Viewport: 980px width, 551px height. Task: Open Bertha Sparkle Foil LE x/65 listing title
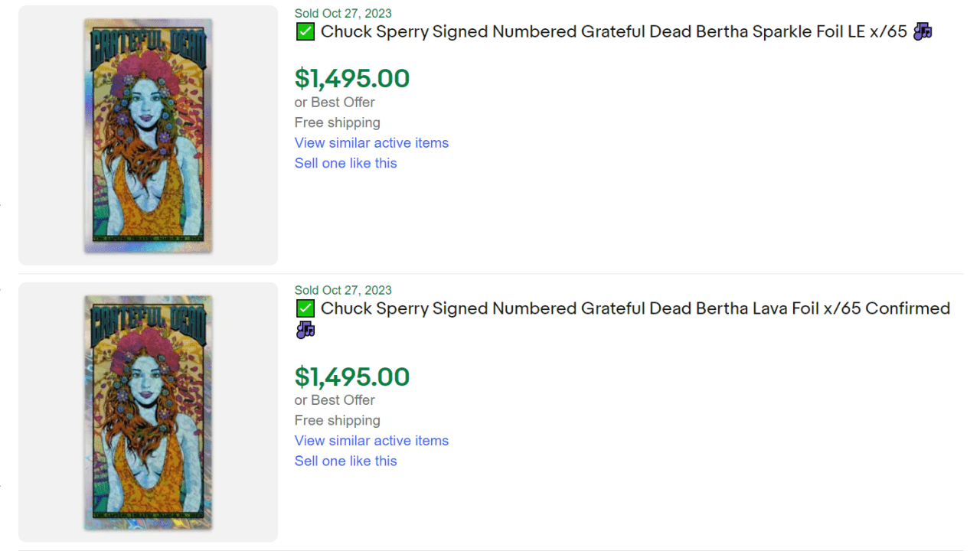point(614,32)
